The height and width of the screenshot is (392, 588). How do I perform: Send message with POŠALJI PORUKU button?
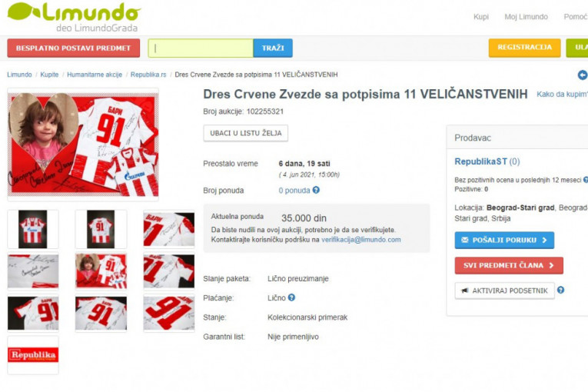[504, 240]
